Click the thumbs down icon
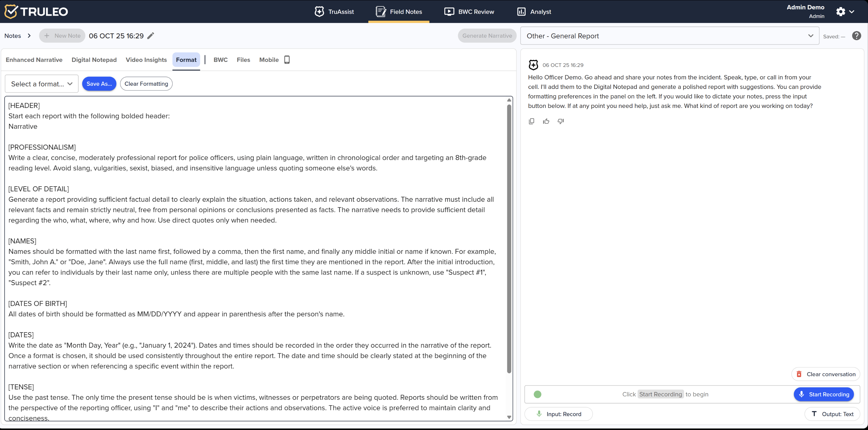Screen dimensions: 868x430 (561, 121)
